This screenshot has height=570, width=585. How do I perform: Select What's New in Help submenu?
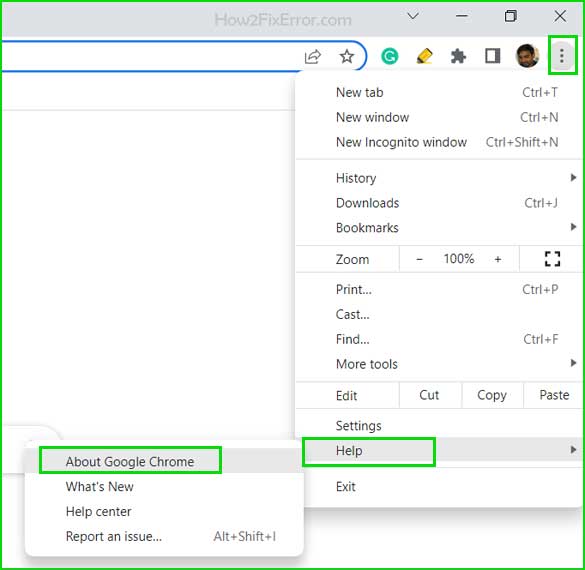(164, 486)
